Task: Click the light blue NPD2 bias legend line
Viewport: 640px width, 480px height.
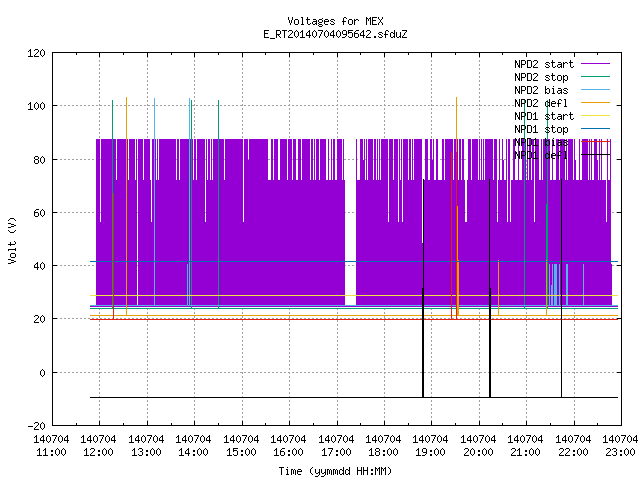Action: (x=596, y=89)
